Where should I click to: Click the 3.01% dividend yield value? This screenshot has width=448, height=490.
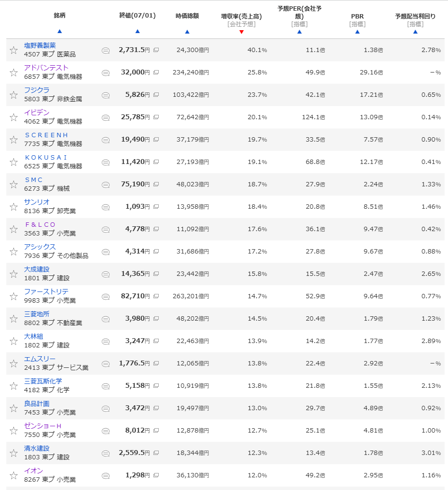[431, 453]
